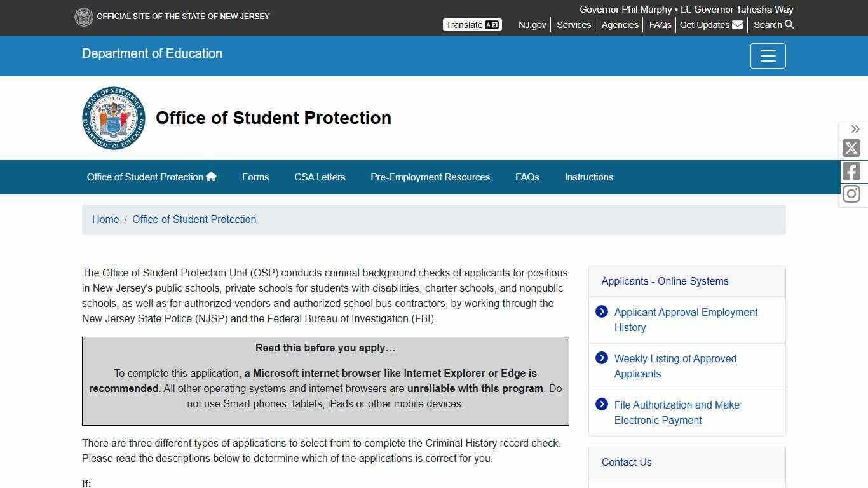This screenshot has height=488, width=868.
Task: Click the State of New Jersey seal
Action: coord(84,17)
